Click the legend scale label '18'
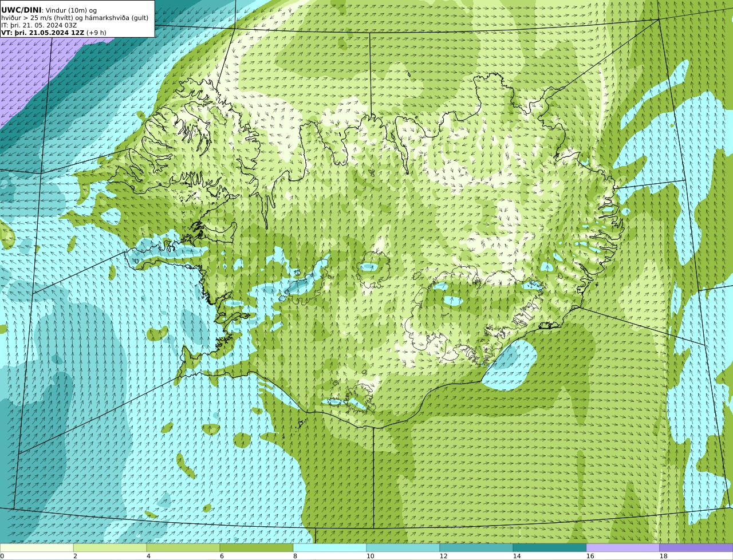The image size is (733, 560). 663,556
